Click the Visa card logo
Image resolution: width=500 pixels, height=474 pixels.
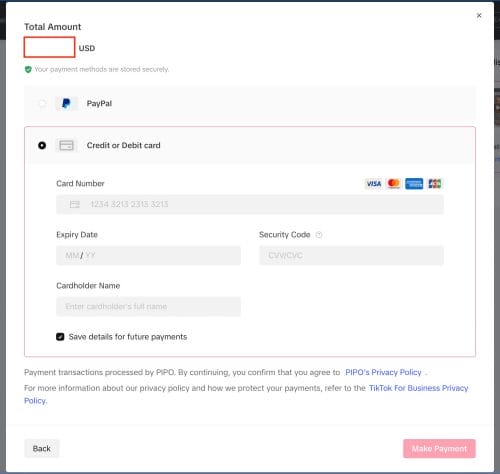[374, 184]
